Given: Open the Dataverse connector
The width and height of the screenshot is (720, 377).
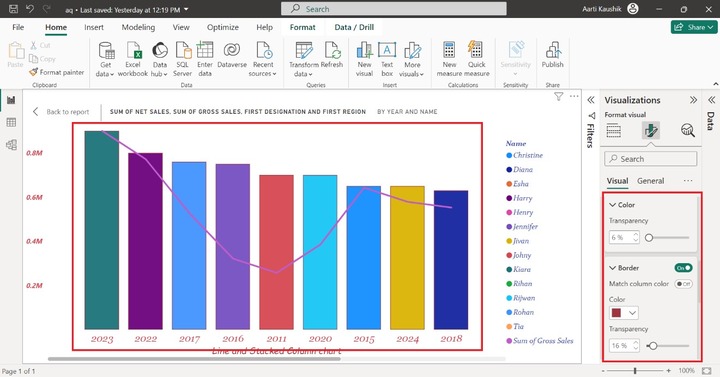Looking at the screenshot, I should (232, 55).
